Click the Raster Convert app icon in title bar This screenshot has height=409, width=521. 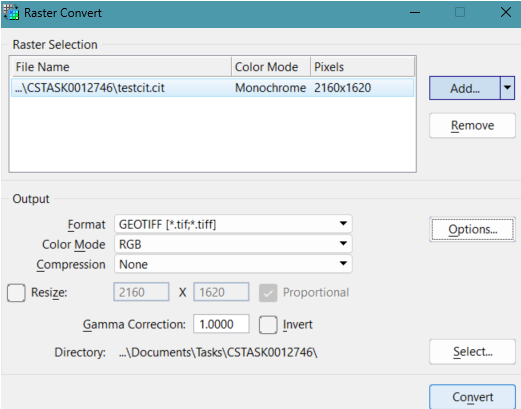tap(11, 13)
